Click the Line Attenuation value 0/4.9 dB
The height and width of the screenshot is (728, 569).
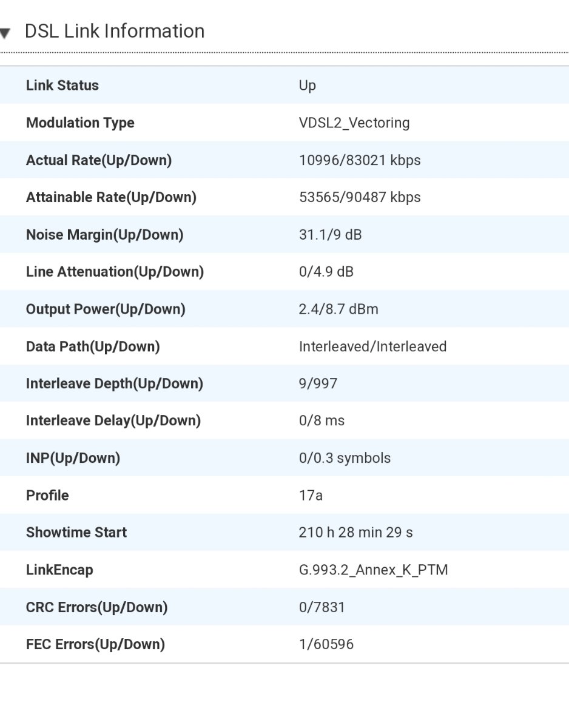point(326,272)
